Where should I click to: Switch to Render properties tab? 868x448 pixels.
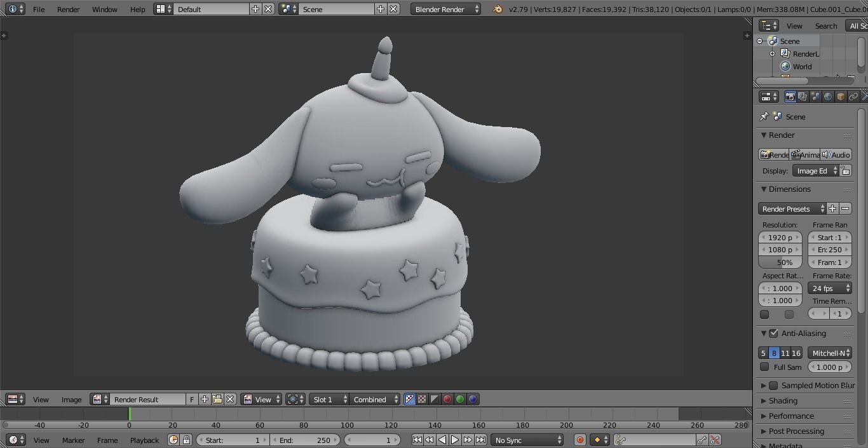tap(790, 97)
